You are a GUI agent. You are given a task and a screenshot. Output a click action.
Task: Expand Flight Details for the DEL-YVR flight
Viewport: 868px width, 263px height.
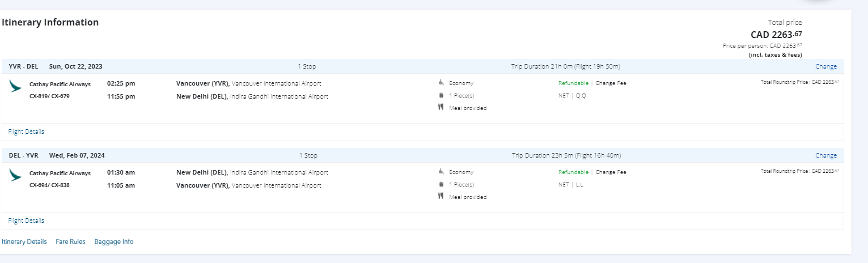(x=26, y=220)
